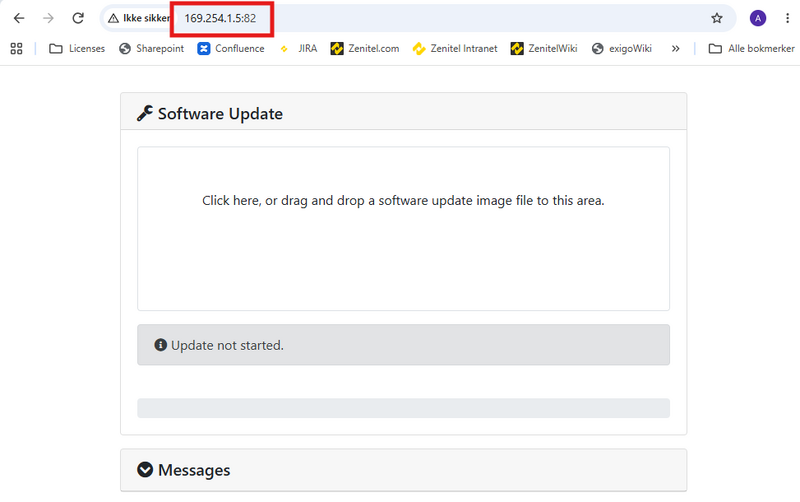Click the info icon beside Update not started
800x502 pixels.
[x=161, y=345]
